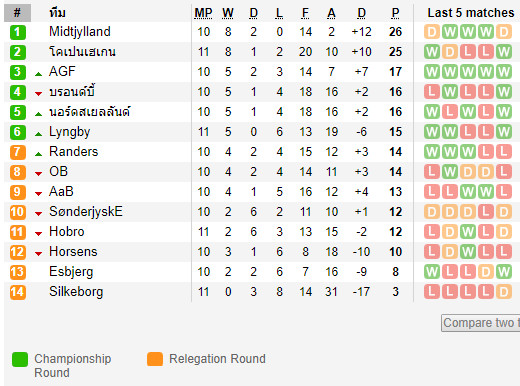Click the orange rank 14 badge for Silkeborg
This screenshot has width=520, height=386.
pos(18,292)
